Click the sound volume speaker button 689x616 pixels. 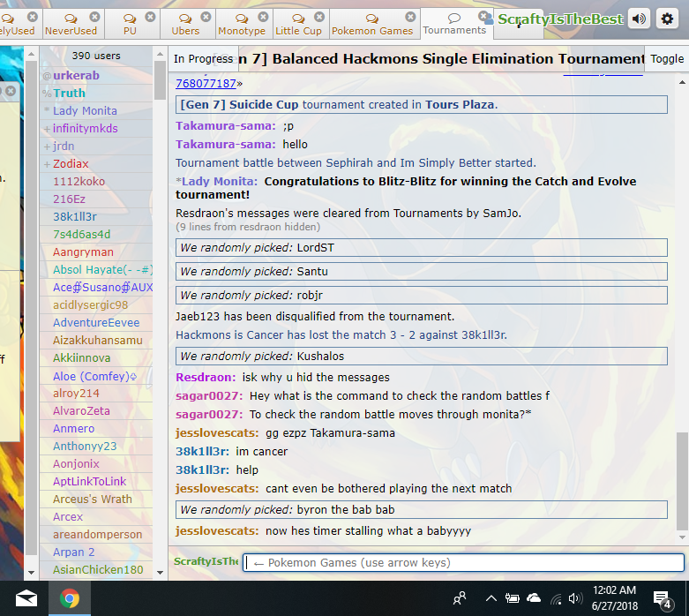(x=639, y=19)
